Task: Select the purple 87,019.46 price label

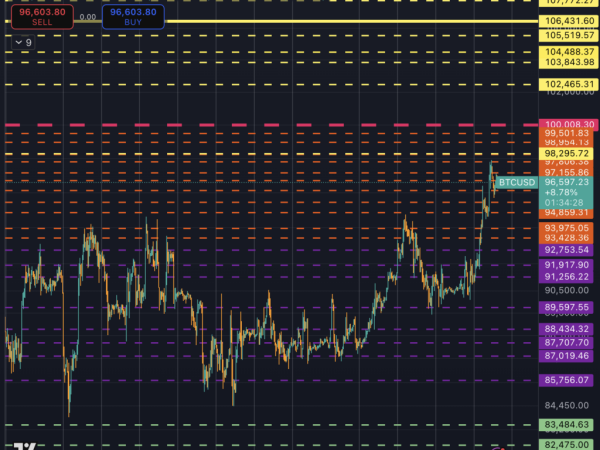Action: point(566,356)
